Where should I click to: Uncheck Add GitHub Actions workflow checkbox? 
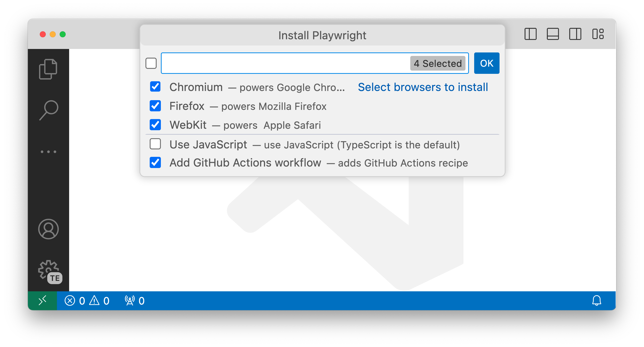155,163
